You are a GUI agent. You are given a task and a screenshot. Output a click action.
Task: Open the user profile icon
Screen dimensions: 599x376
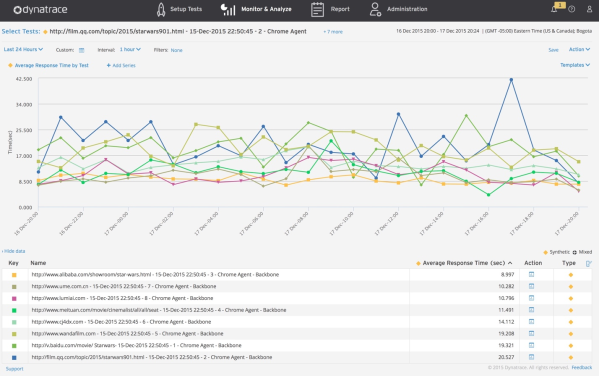coord(589,9)
